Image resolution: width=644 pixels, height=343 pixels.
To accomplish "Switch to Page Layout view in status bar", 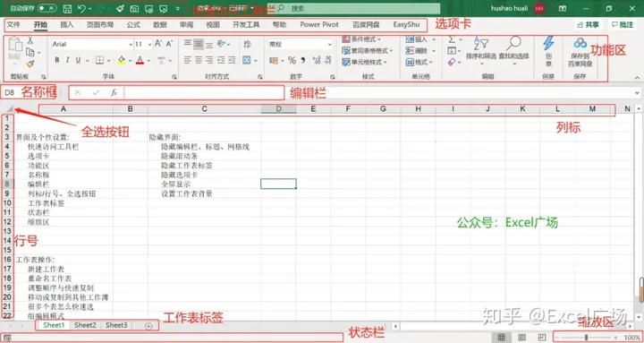I will (521, 338).
